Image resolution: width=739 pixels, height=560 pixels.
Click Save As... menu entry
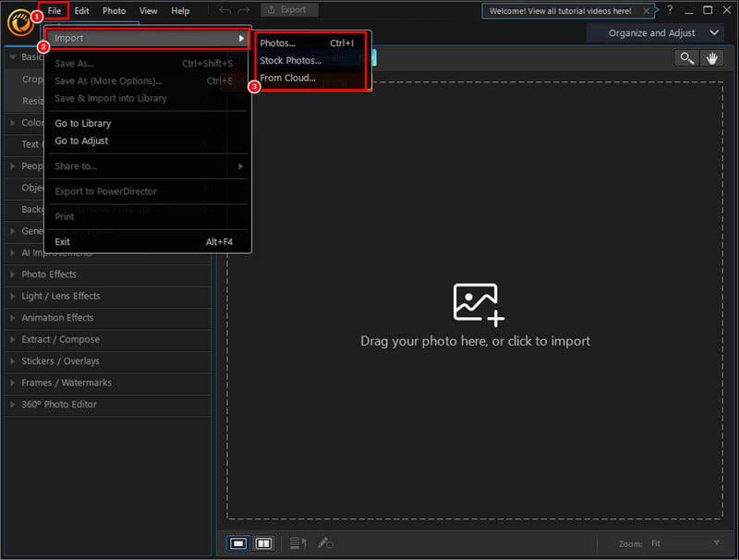click(147, 63)
